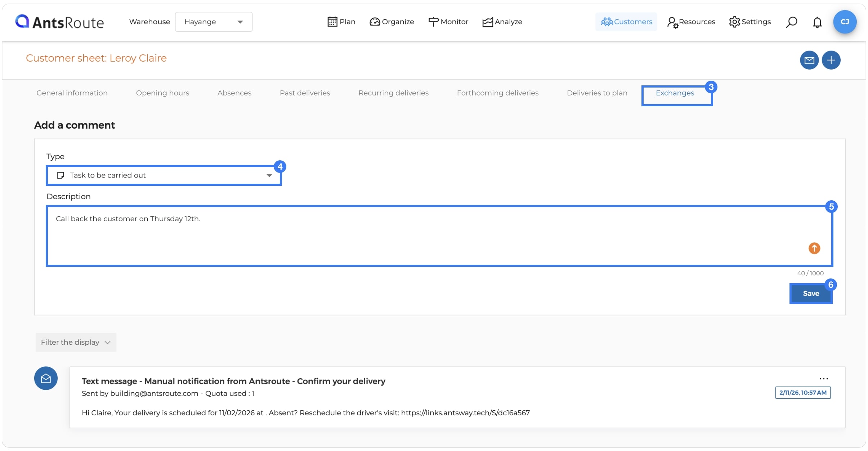Click the 2/11/26, 10:57 AM timestamp
The image size is (868, 451).
[x=803, y=393]
